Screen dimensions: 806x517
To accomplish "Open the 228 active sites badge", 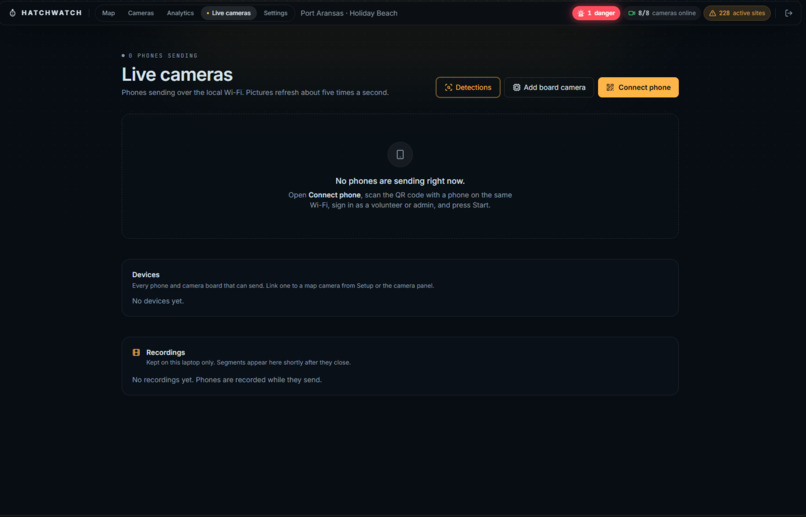I will point(737,13).
